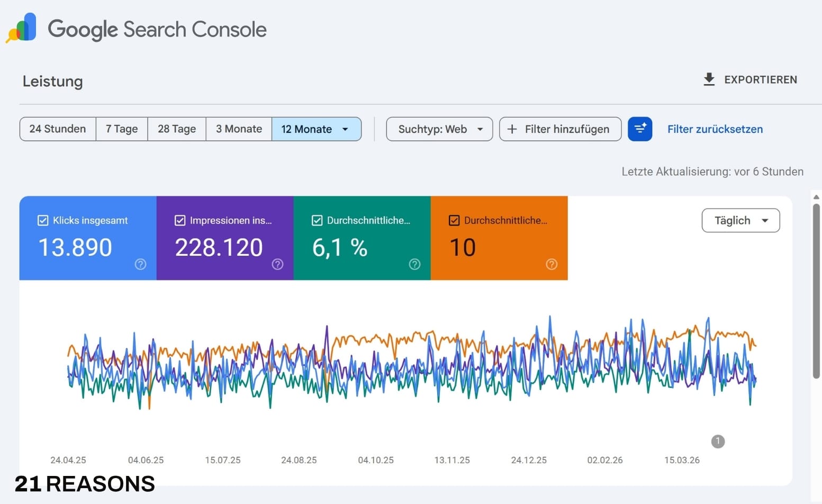The height and width of the screenshot is (504, 822).
Task: Toggle the green Durchschnittliche checkbox
Action: pos(317,220)
